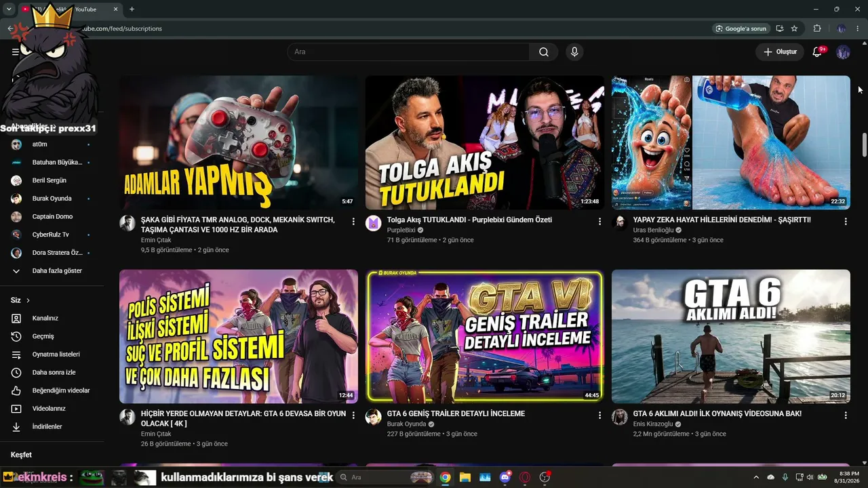This screenshot has width=868, height=488.
Task: Open volume control in system tray
Action: 810,477
